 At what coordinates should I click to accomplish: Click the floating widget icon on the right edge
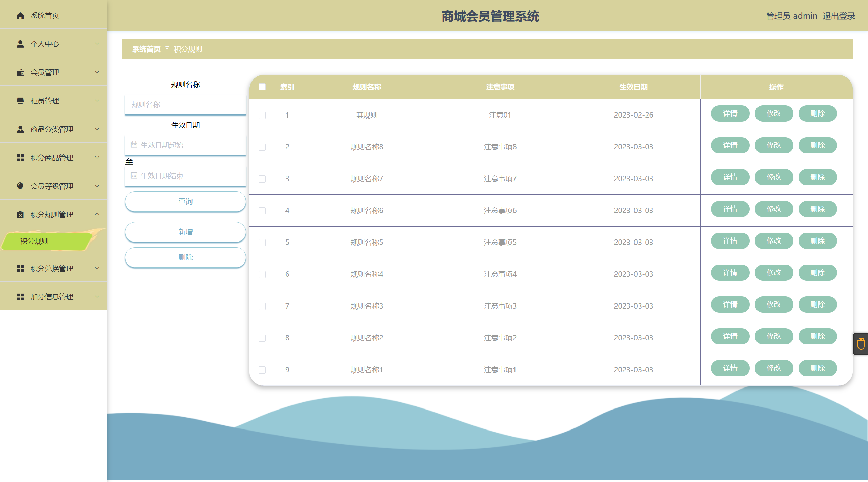(861, 344)
